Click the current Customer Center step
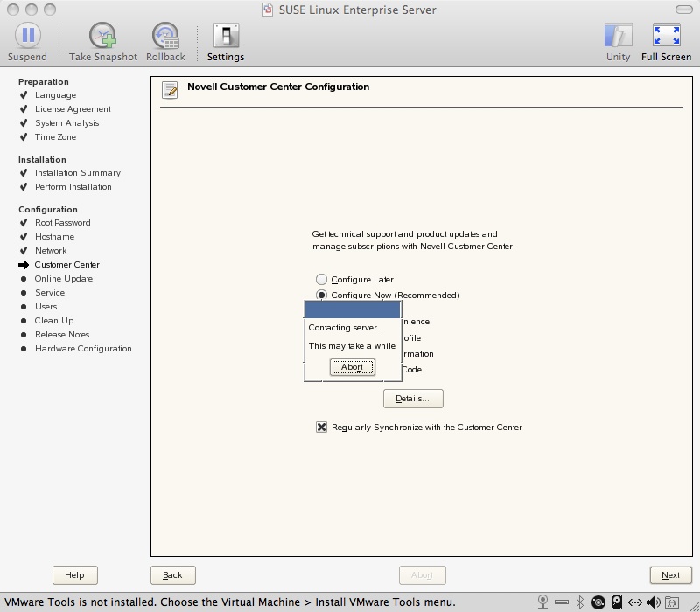The width and height of the screenshot is (700, 612). tap(67, 265)
